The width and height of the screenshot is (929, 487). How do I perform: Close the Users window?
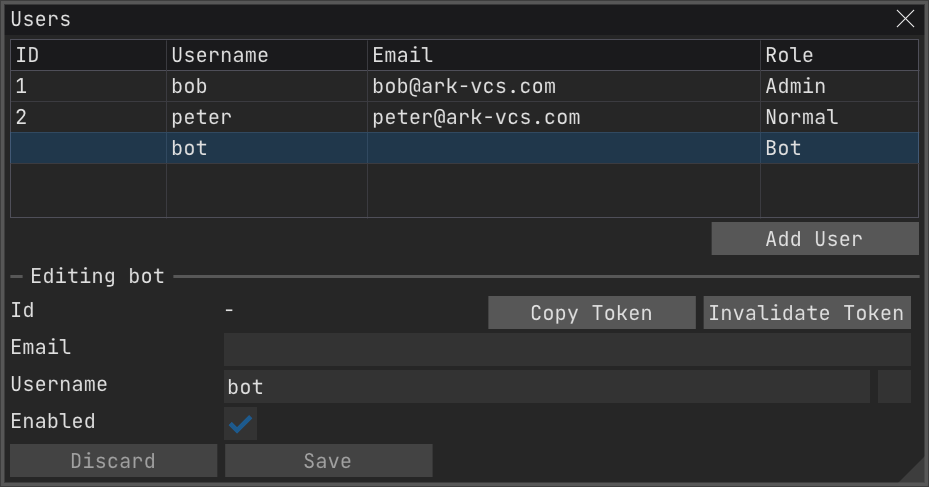[905, 19]
